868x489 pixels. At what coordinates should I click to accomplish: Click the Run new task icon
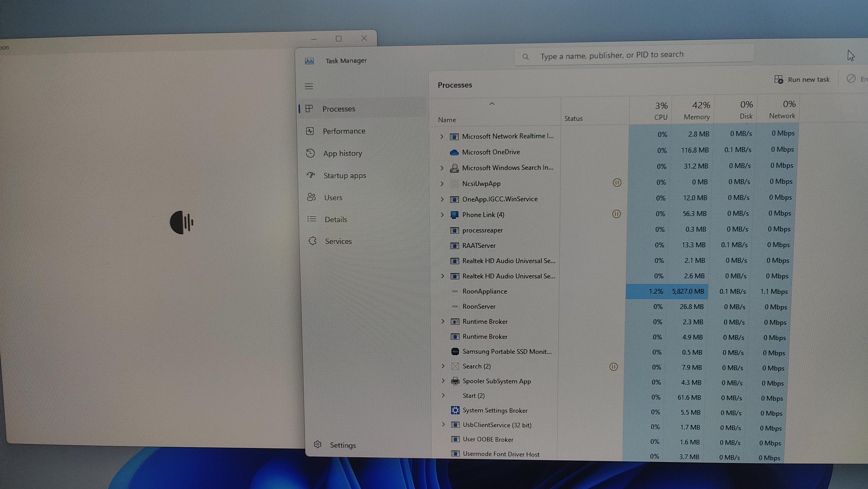tap(778, 79)
